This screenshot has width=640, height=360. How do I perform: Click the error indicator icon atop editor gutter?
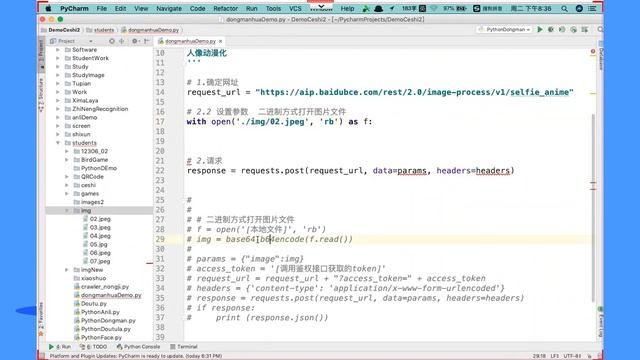point(593,51)
